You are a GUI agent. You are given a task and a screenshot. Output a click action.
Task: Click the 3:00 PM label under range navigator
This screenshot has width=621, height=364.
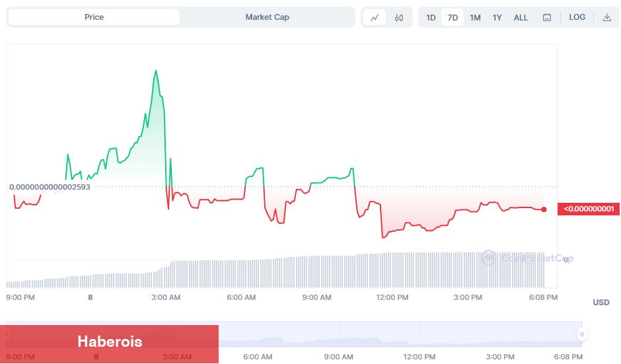tap(500, 357)
